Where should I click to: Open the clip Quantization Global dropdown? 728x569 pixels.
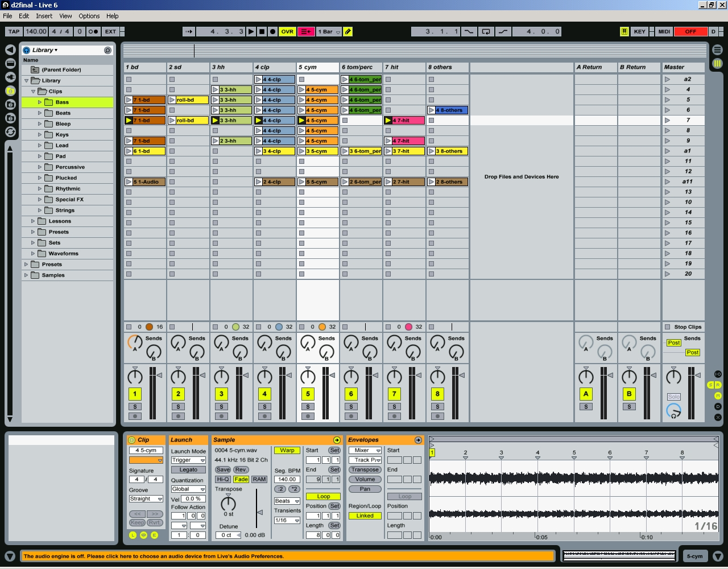pos(188,489)
